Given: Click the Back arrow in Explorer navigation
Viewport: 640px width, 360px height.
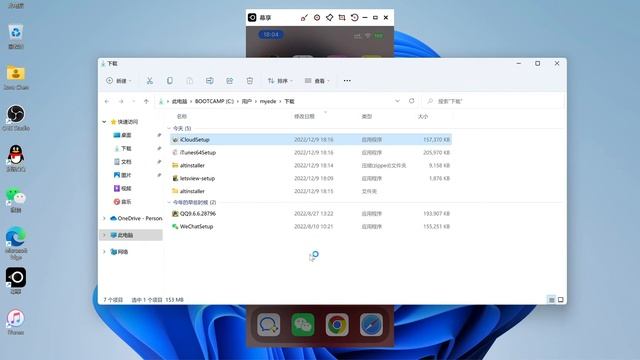Looking at the screenshot, I should coord(107,101).
